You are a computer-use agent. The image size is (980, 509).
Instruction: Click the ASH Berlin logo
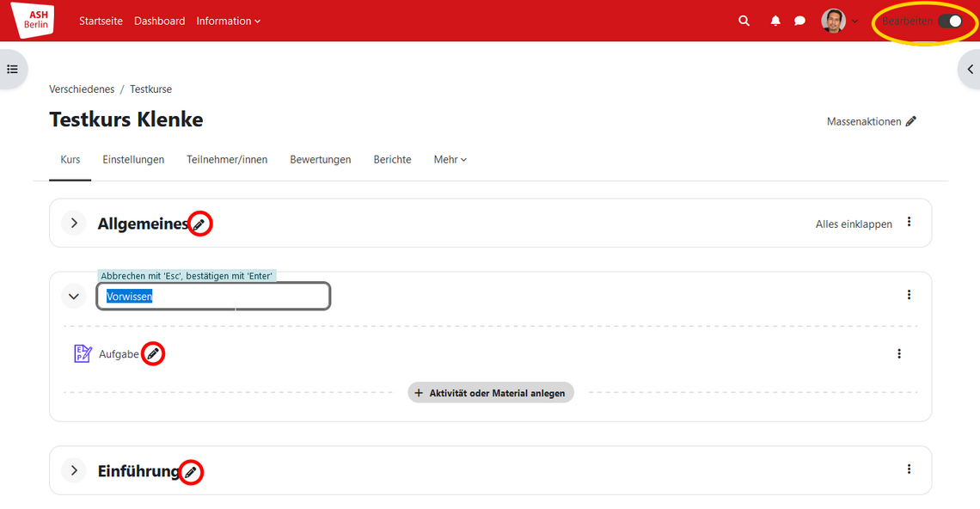pyautogui.click(x=33, y=20)
